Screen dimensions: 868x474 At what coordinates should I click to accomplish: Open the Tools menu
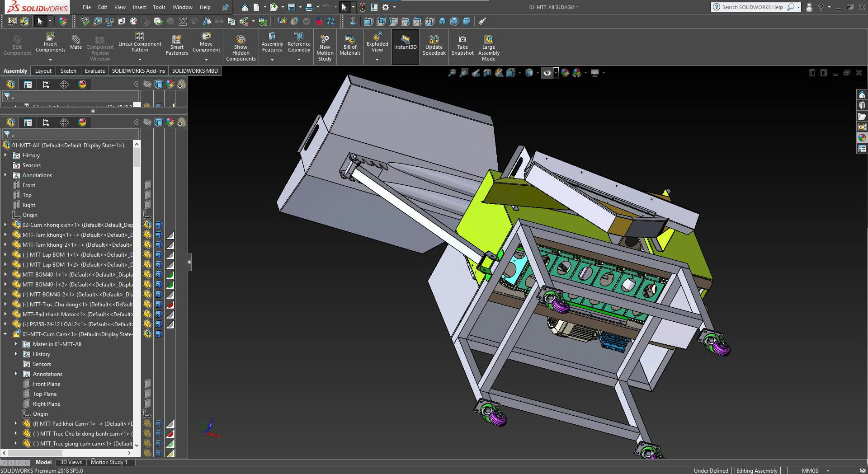tap(159, 7)
